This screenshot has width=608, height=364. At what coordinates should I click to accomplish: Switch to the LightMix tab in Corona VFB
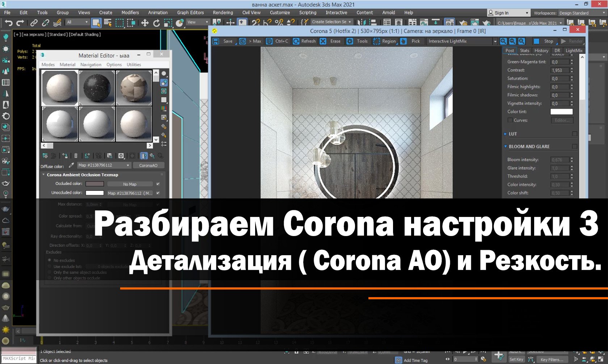[574, 50]
